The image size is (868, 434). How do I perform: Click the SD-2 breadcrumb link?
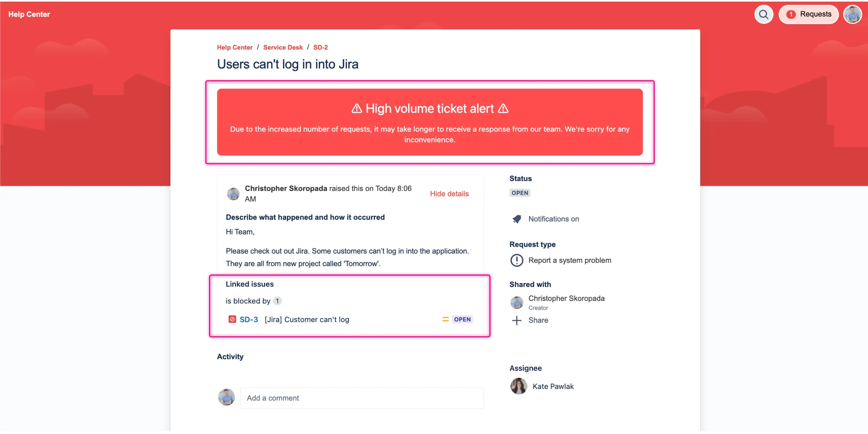pos(320,48)
